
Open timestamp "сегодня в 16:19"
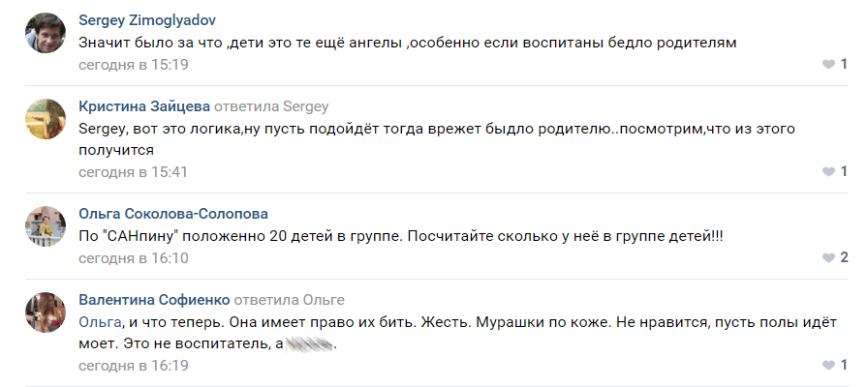[133, 366]
